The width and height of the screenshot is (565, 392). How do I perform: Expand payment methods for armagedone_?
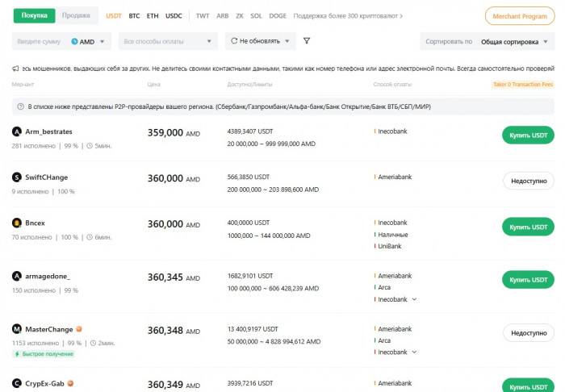tap(414, 299)
